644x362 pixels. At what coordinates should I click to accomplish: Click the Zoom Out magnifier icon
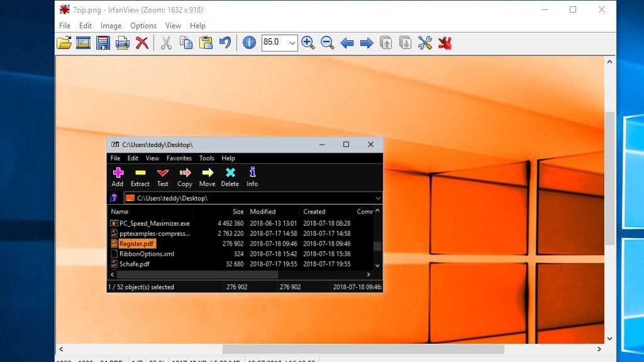[327, 43]
